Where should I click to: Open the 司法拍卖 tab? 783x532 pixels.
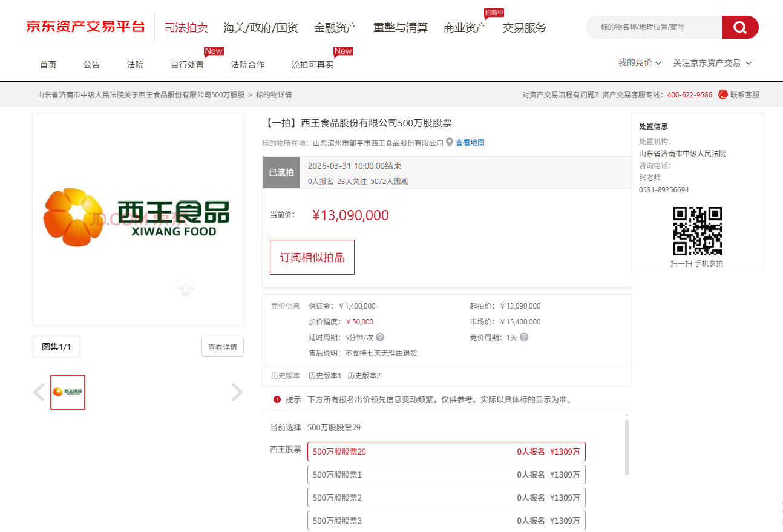(186, 28)
